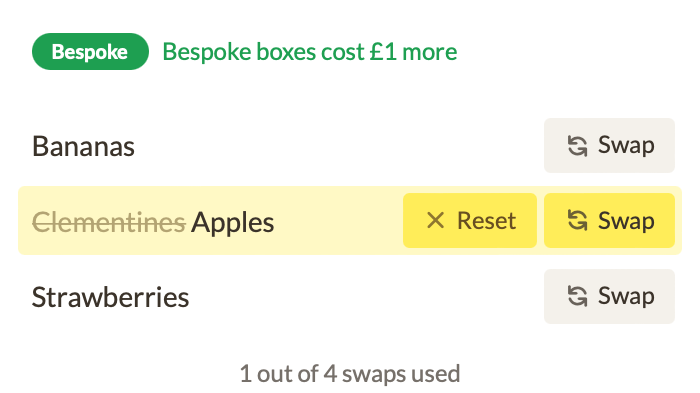Screen dimensions: 700x393
Task: Click the green Bespoke badge
Action: 90,51
